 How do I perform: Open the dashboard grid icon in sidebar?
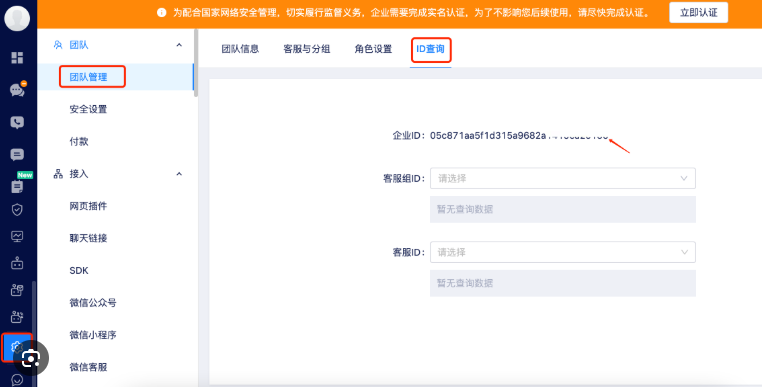17,58
